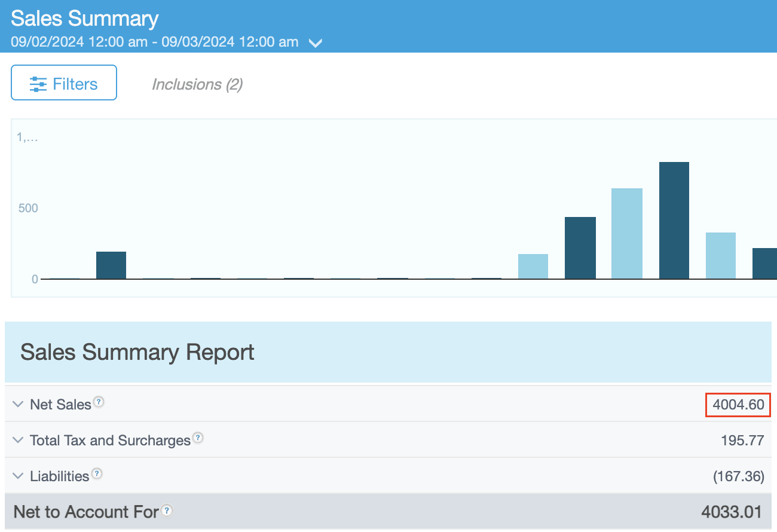The image size is (777, 532).
Task: Click the Liabilities label
Action: click(x=59, y=476)
